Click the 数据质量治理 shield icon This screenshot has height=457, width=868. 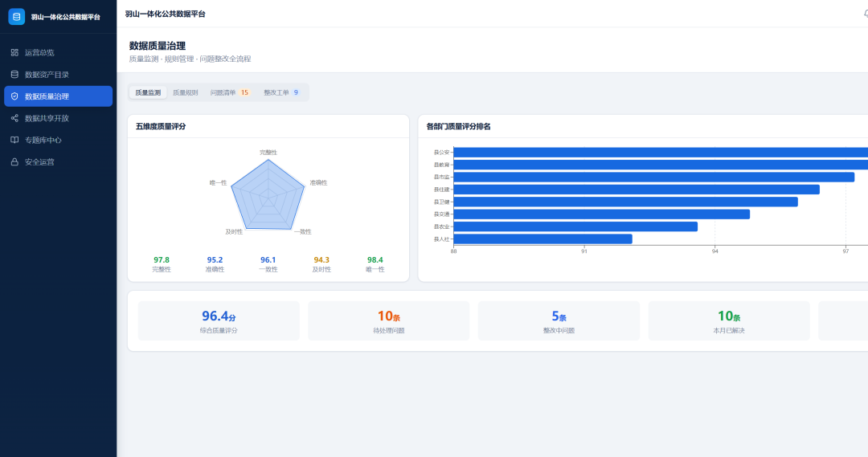(14, 96)
